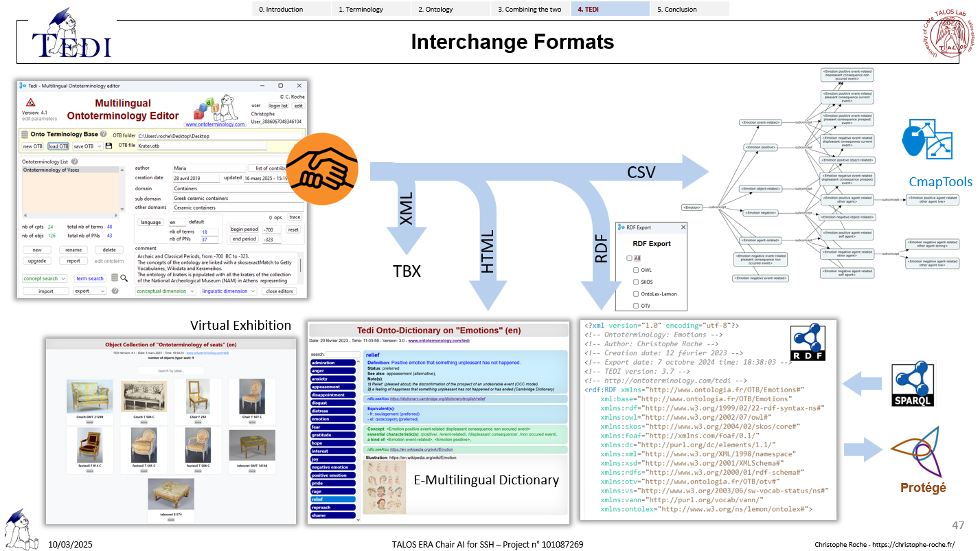Select the magnifier search icon near term search

point(124,278)
